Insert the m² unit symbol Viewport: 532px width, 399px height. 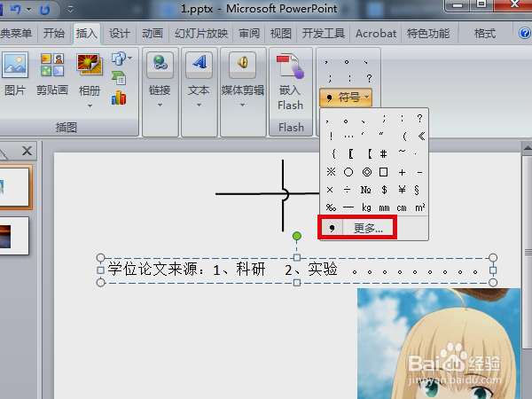(x=420, y=207)
